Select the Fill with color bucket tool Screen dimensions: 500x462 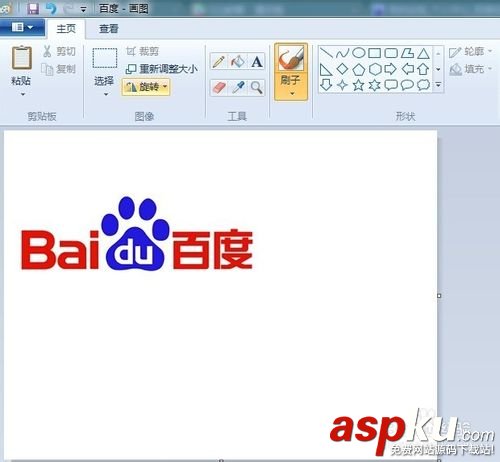(x=238, y=62)
